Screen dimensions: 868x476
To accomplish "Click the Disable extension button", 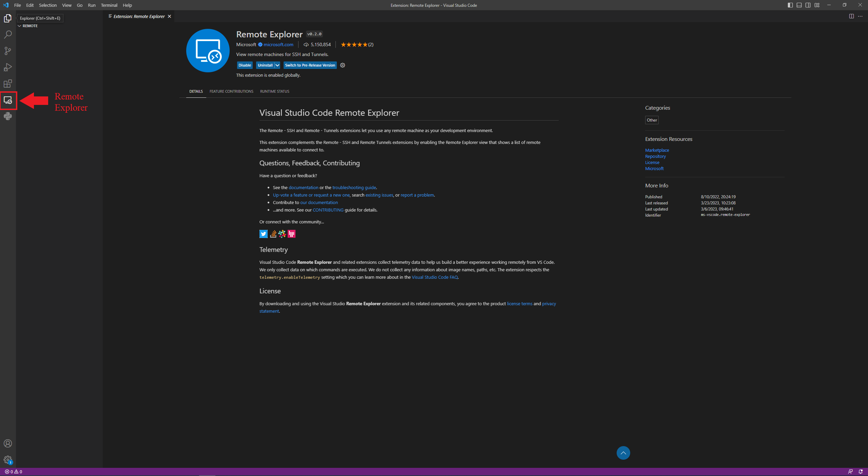I will point(245,65).
